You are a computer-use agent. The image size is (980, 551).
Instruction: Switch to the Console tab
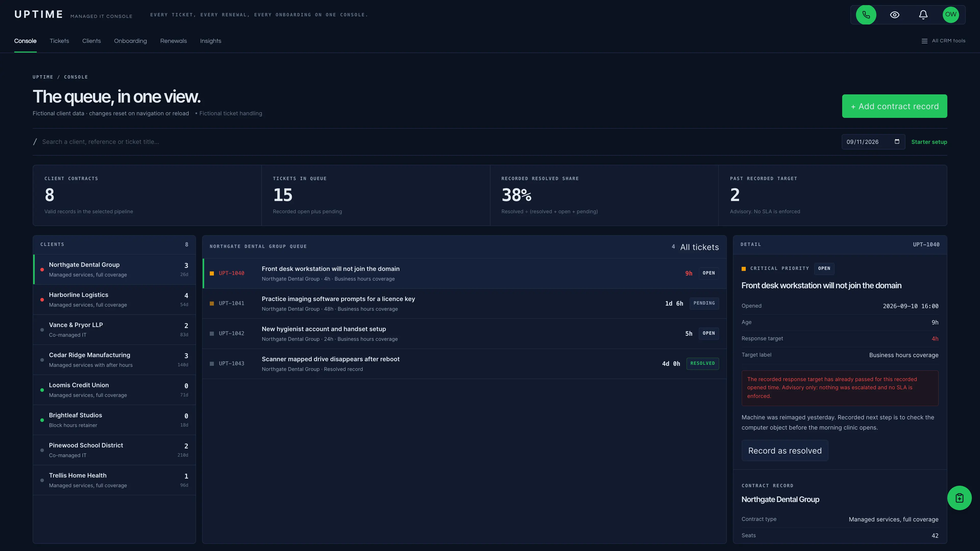click(25, 41)
